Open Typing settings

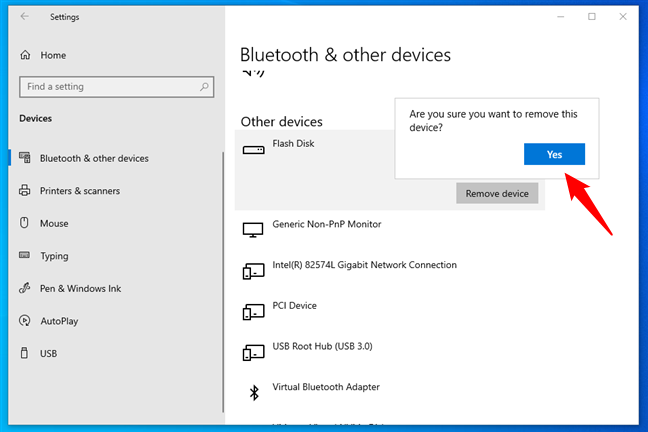[x=54, y=256]
